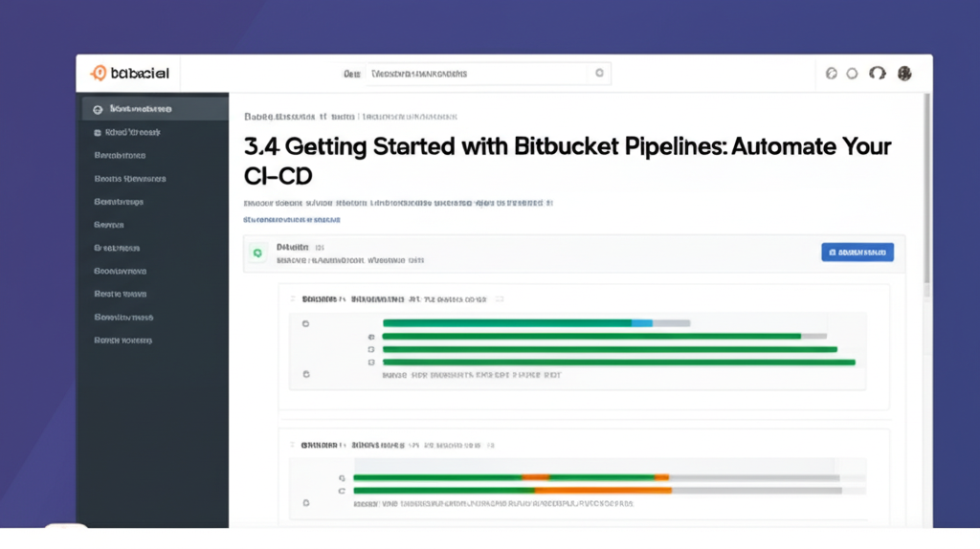Click the progress bar with a long orange segment
This screenshot has width=980, height=549.
(x=597, y=491)
